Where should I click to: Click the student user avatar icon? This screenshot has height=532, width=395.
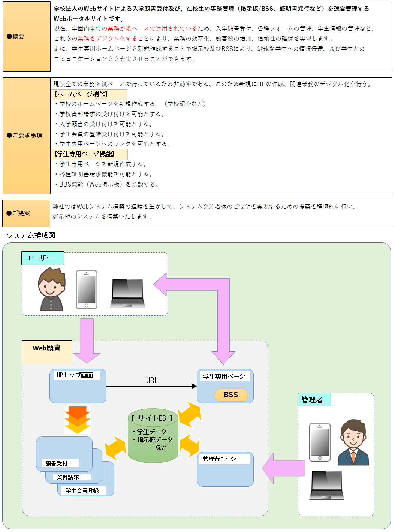51,290
